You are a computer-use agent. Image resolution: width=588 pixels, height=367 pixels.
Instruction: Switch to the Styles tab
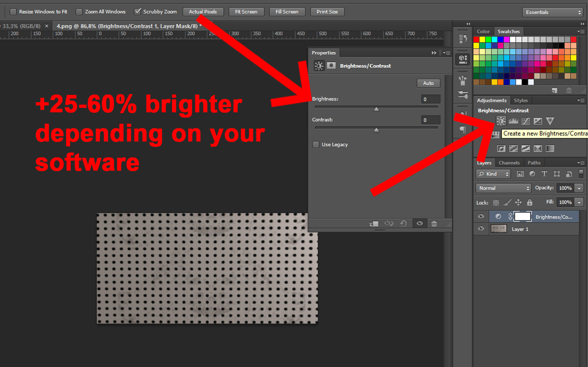(521, 100)
